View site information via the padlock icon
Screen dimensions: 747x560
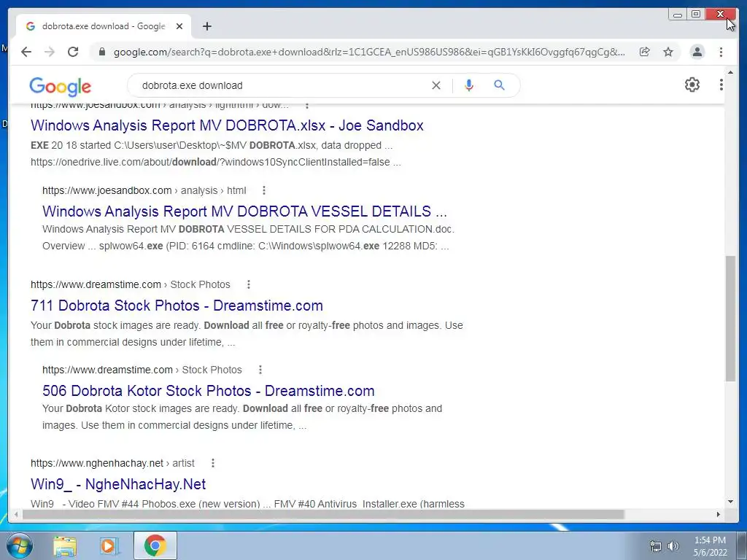pyautogui.click(x=101, y=52)
